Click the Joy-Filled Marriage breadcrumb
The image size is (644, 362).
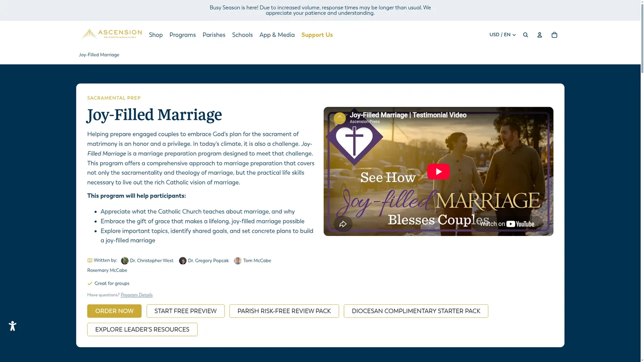pyautogui.click(x=99, y=55)
